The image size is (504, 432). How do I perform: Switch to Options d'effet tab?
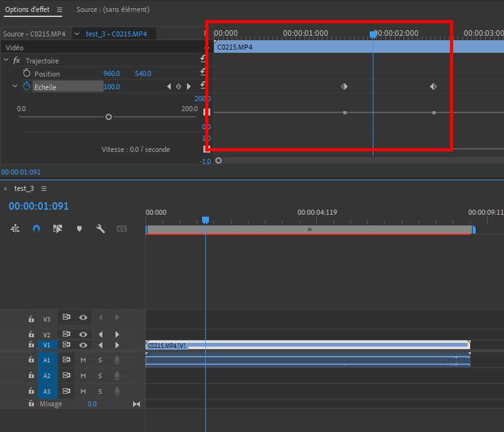pyautogui.click(x=28, y=9)
